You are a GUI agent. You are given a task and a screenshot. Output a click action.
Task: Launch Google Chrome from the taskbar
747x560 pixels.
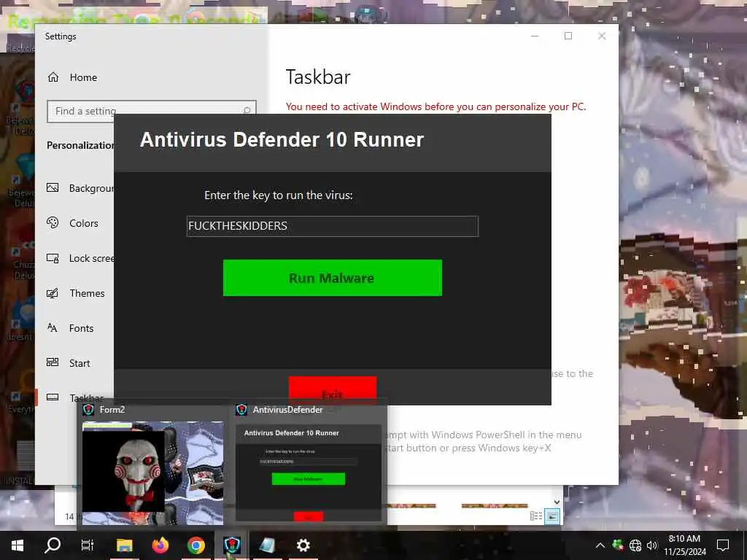click(196, 545)
